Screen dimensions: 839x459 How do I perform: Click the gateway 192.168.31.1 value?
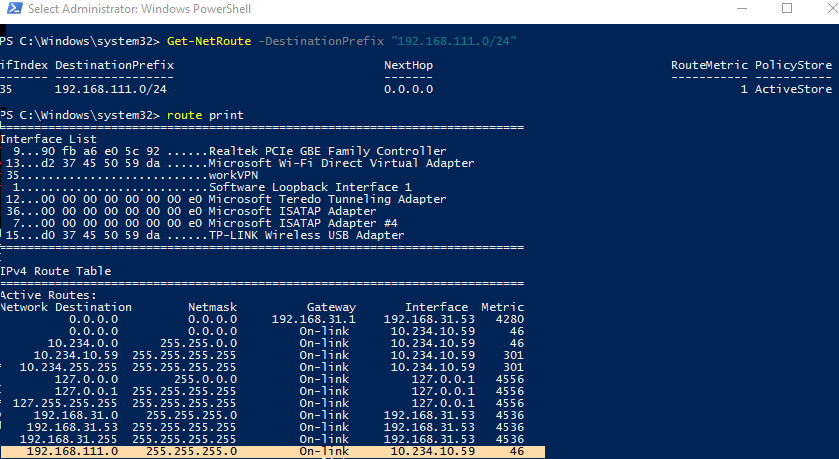314,319
